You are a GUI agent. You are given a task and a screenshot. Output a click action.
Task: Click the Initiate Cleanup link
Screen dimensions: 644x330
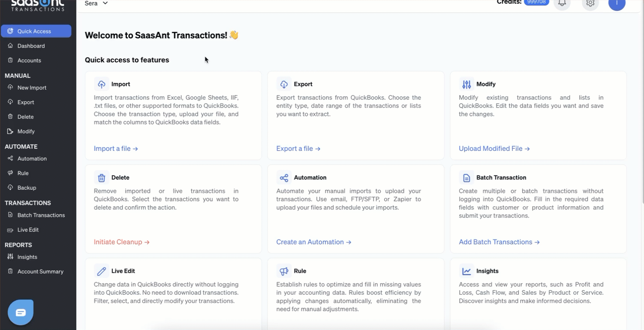click(x=122, y=242)
